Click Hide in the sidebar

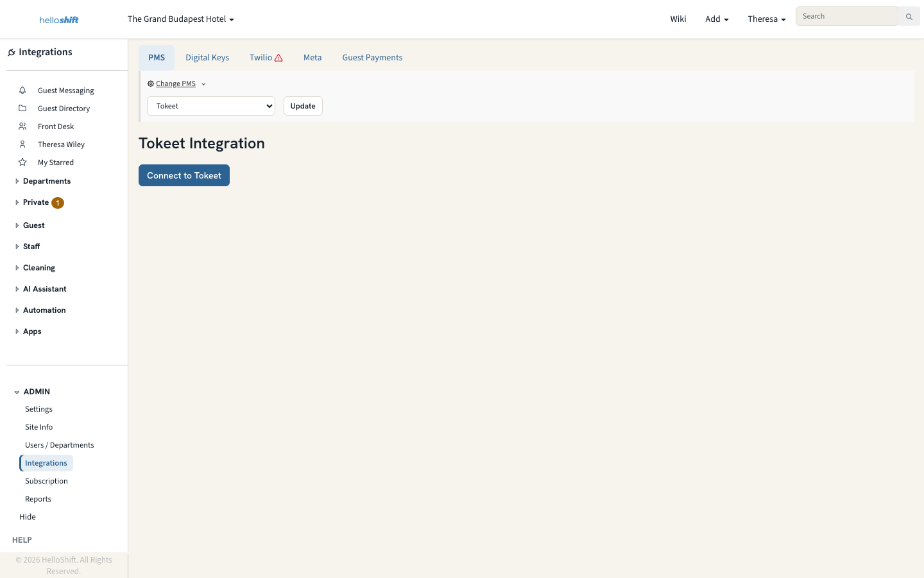coord(28,517)
